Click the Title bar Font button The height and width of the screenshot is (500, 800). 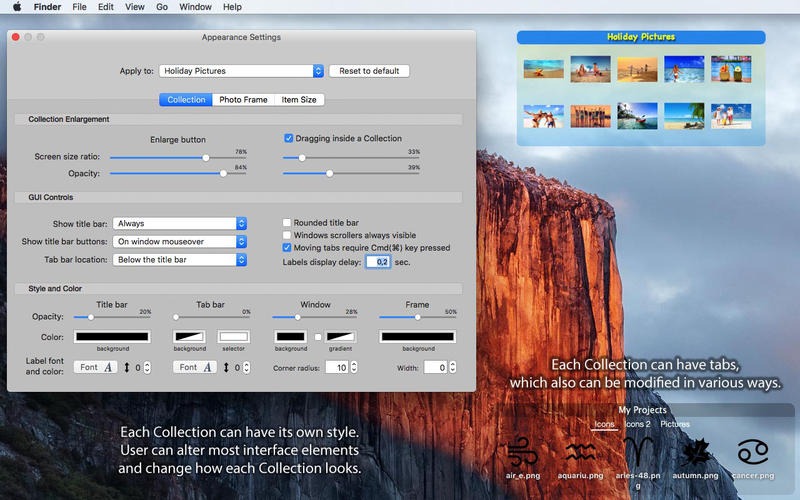click(94, 367)
